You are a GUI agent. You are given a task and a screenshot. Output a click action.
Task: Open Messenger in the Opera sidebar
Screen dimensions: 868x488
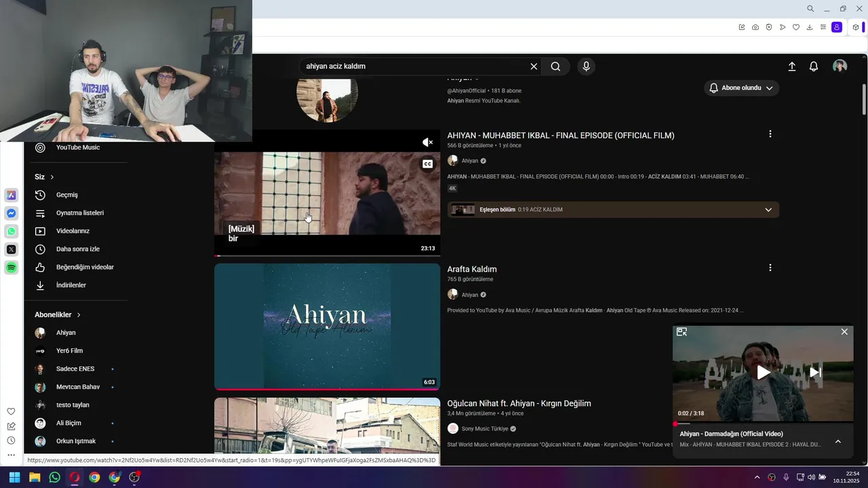pos(12,213)
